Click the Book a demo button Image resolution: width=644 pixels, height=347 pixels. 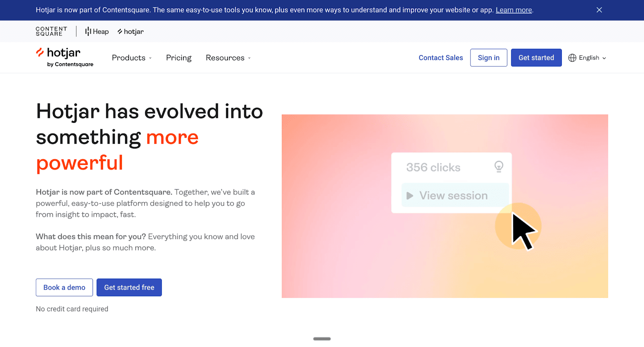coord(64,287)
